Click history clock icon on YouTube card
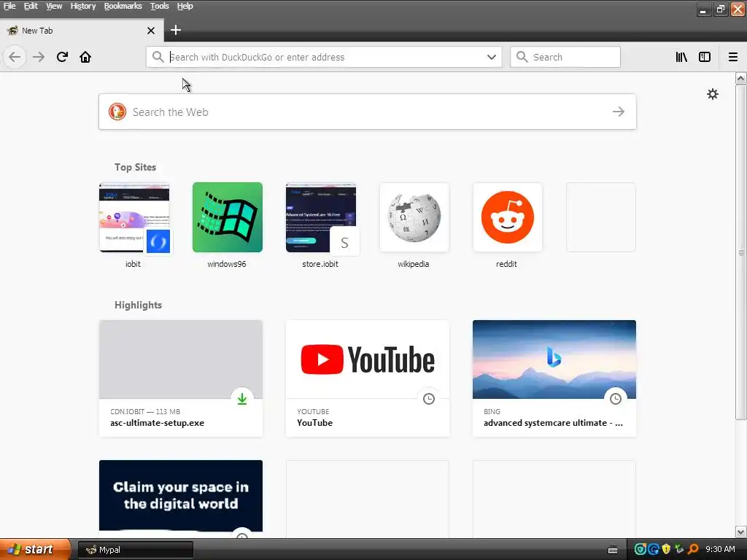The image size is (747, 560). click(x=429, y=399)
